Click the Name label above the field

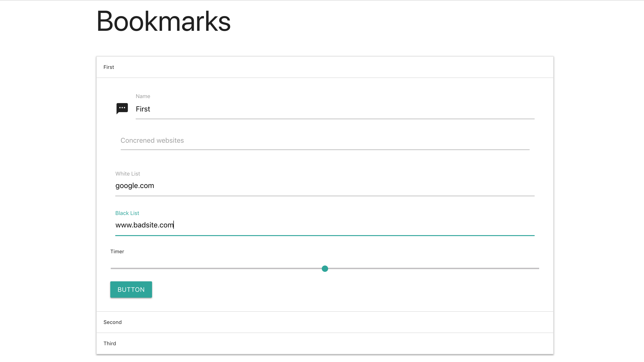(143, 96)
